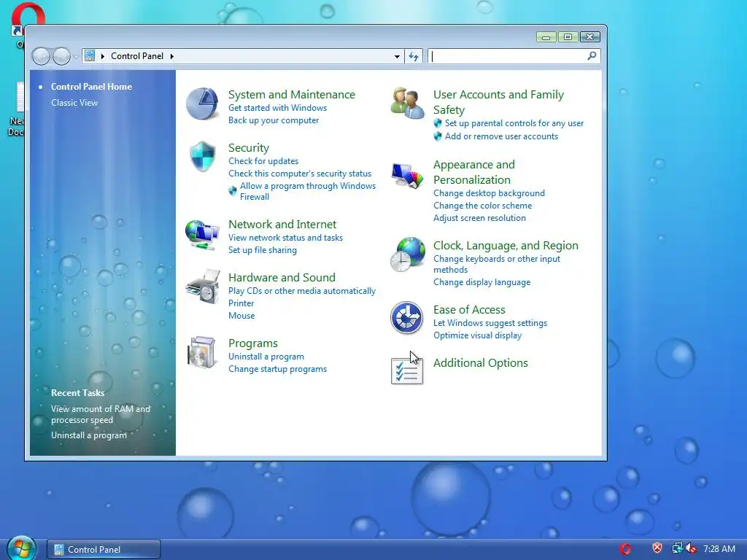
Task: Click the Back navigation button
Action: 42,57
